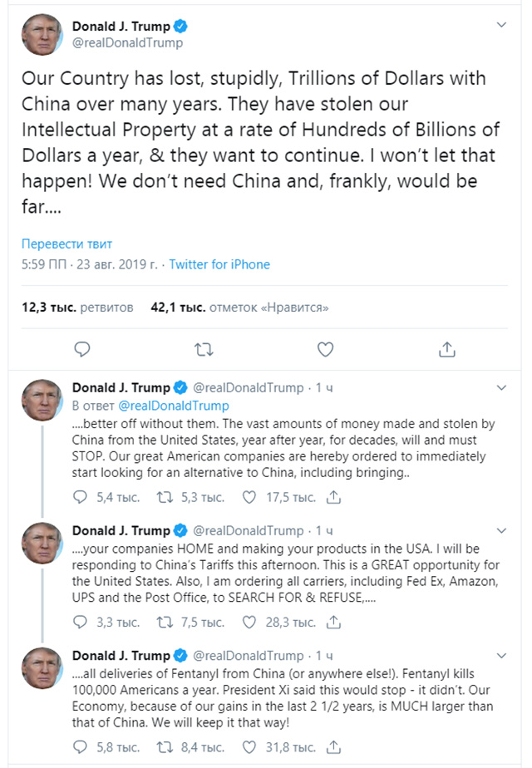Open the 'Twitter for iPhone' source link

[219, 264]
